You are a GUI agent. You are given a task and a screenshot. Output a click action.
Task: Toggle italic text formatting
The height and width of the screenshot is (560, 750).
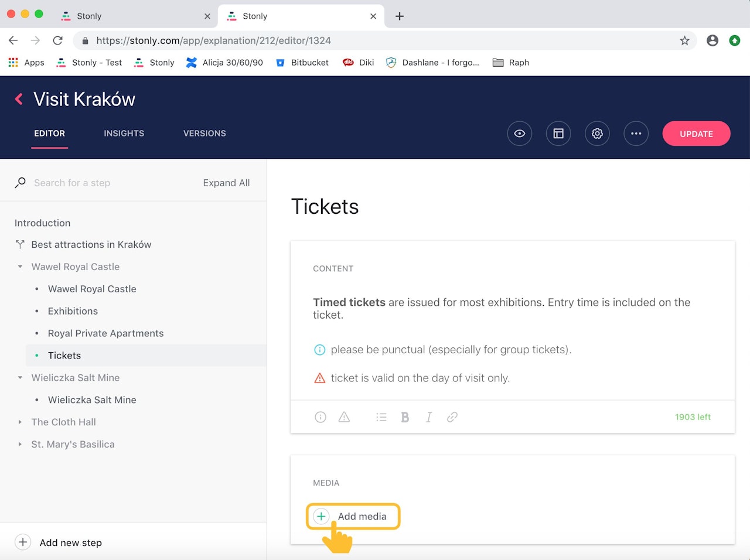tap(429, 417)
